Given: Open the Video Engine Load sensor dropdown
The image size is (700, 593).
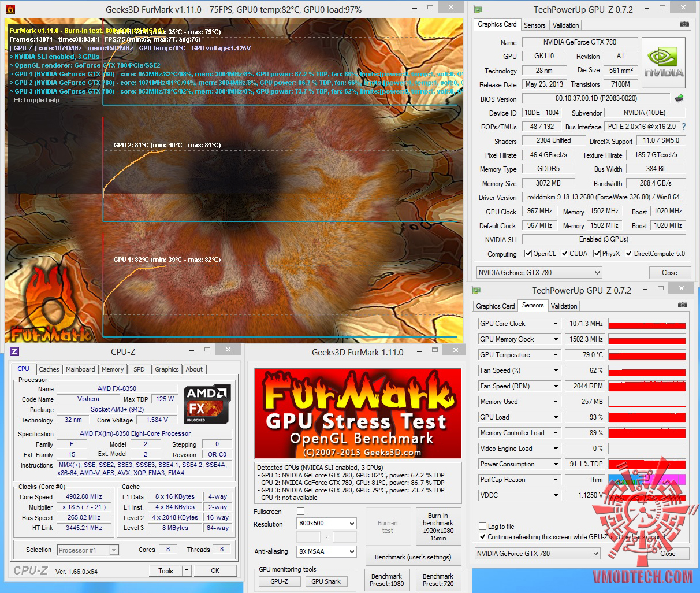Looking at the screenshot, I should click(x=556, y=449).
